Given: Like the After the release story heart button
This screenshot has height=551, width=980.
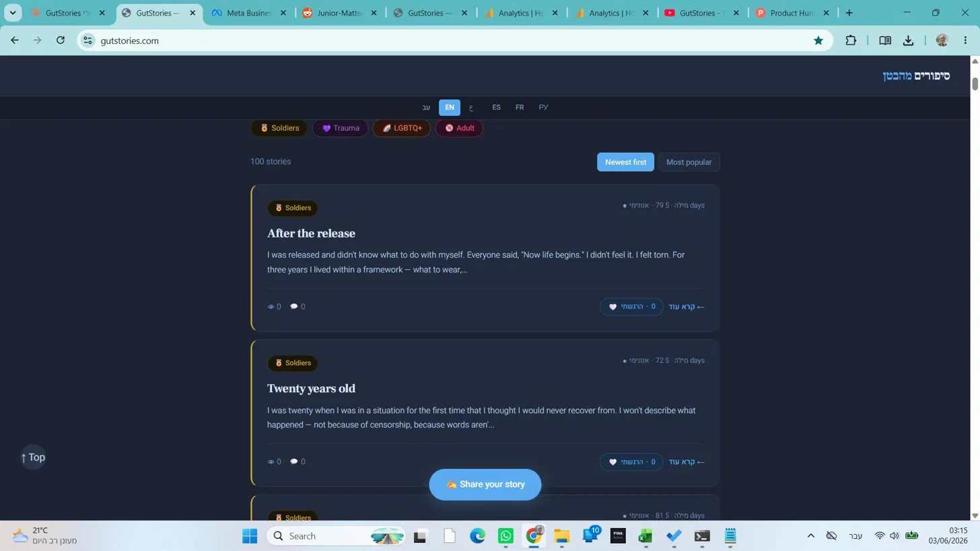Looking at the screenshot, I should 631,307.
